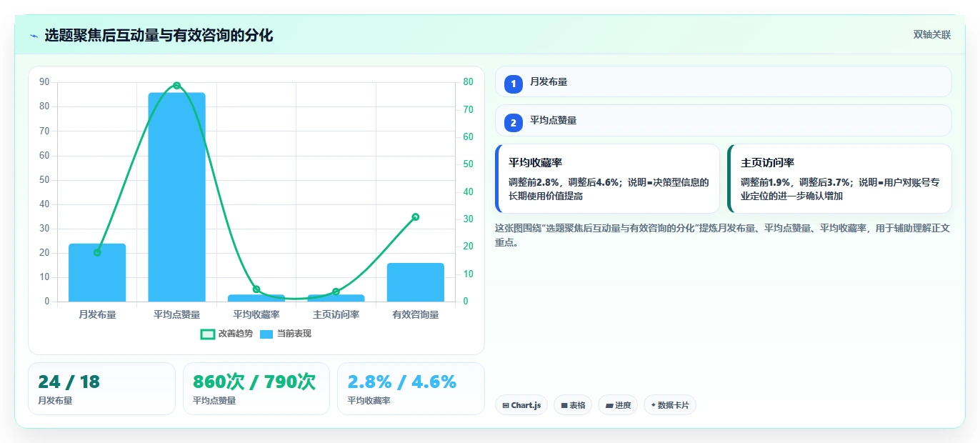Click the trend line point on 月发布量
Viewport: 980px width, 443px height.
click(97, 252)
